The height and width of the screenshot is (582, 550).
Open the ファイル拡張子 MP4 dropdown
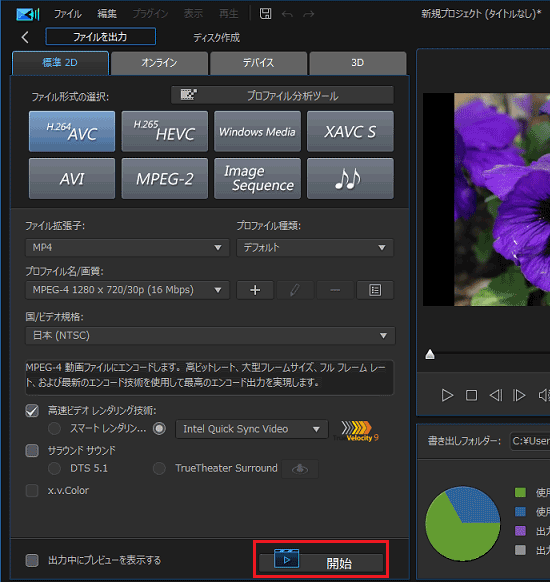point(127,248)
